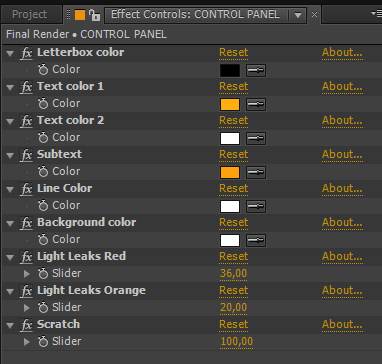The height and width of the screenshot is (364, 382).
Task: Expand the Light Leaks Orange Slider property
Action: click(27, 308)
